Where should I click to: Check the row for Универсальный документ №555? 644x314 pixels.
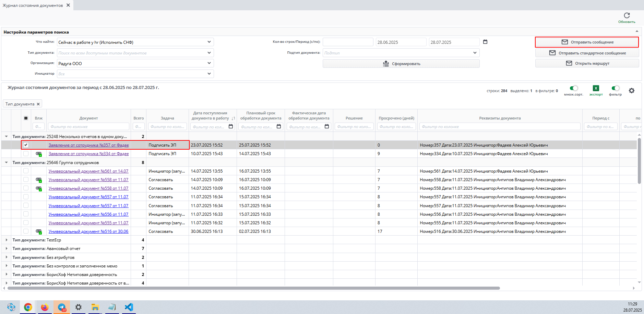(26, 223)
